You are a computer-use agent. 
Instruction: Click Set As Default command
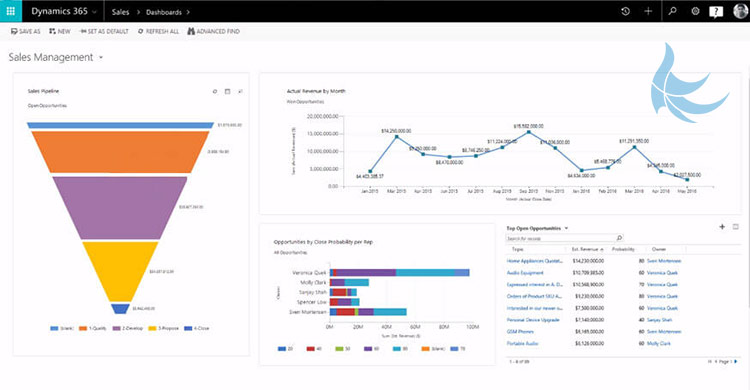coord(104,31)
